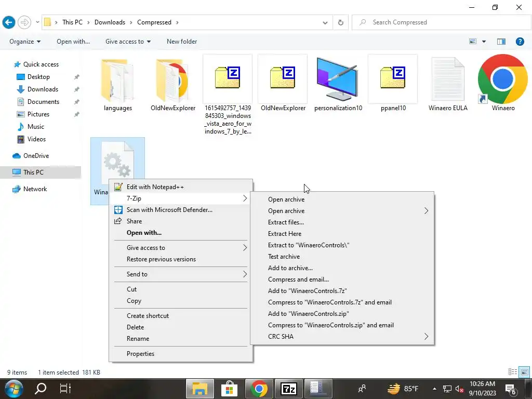Choose Test archive
532x399 pixels.
[x=342, y=257]
